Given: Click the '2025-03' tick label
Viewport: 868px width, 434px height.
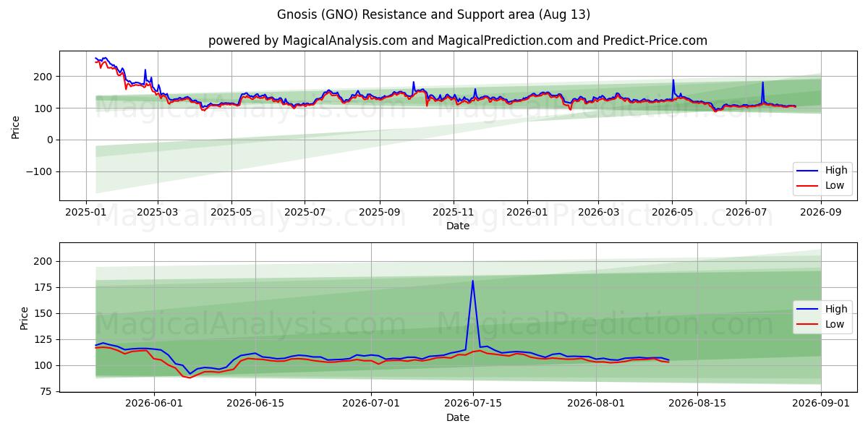Looking at the screenshot, I should pos(157,213).
